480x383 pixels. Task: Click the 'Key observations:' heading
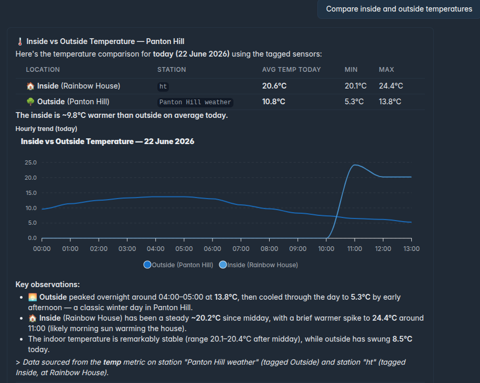[x=48, y=284]
